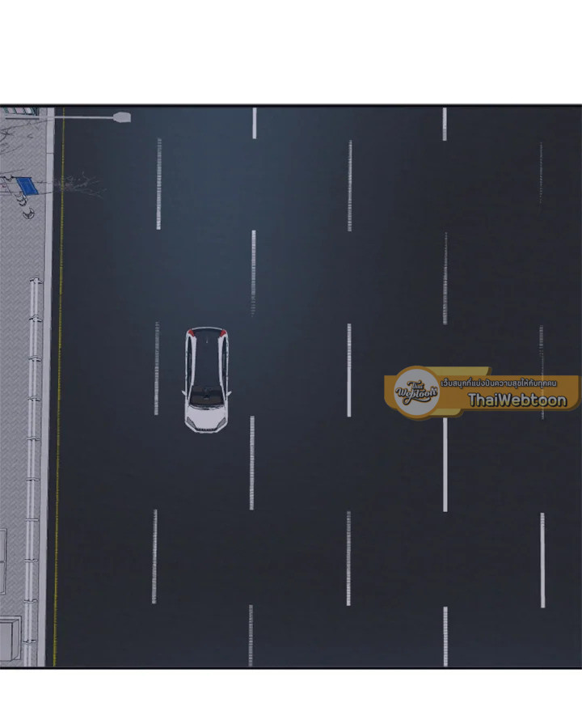This screenshot has width=582, height=728.
Task: Click the street lamp head at top
Action: point(121,117)
